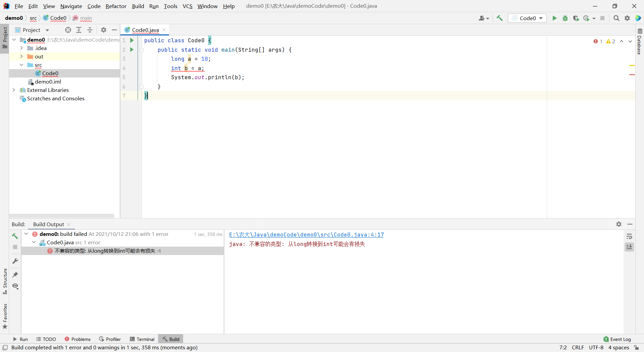Rebuild using the hammer in Build panel
This screenshot has height=352, width=644.
pyautogui.click(x=15, y=236)
